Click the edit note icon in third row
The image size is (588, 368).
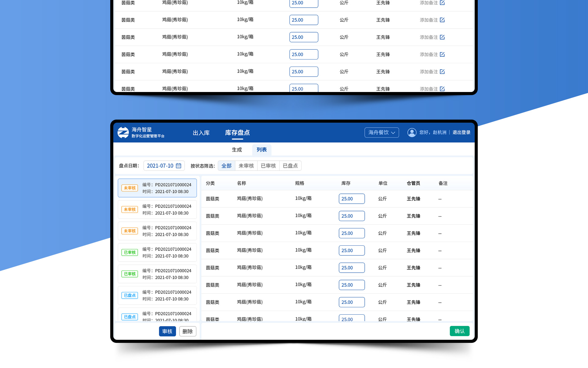442,37
